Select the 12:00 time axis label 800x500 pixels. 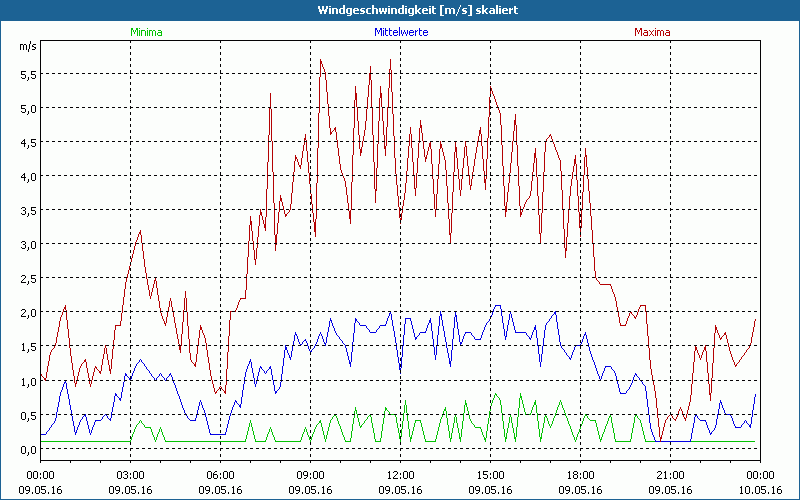pos(400,475)
